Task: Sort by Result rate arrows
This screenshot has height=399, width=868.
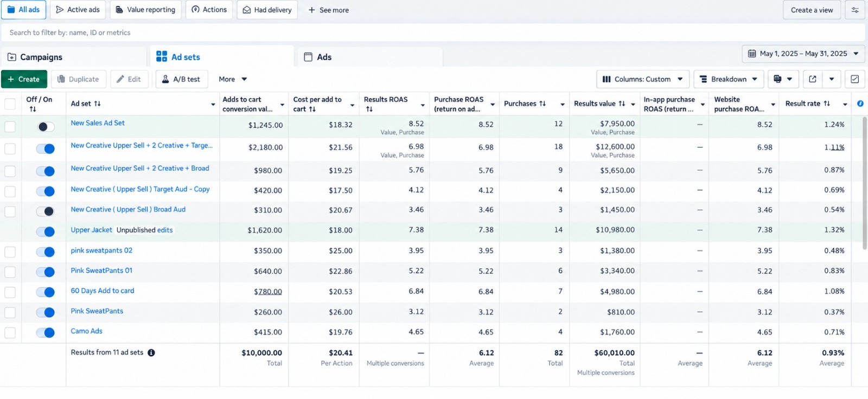Action: tap(827, 104)
